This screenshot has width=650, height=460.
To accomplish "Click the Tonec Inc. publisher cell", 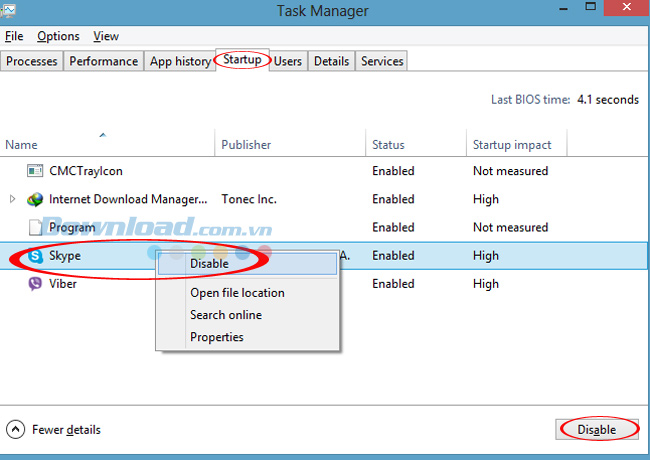I will [x=249, y=199].
